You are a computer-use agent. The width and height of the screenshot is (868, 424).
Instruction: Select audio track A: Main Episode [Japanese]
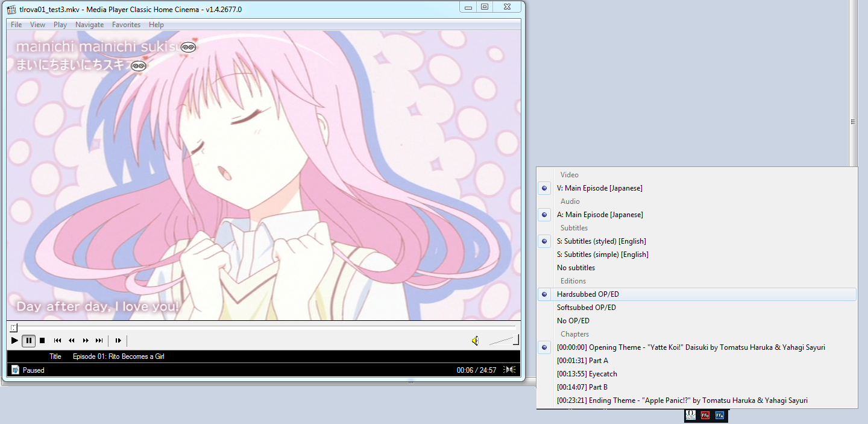tap(697, 215)
